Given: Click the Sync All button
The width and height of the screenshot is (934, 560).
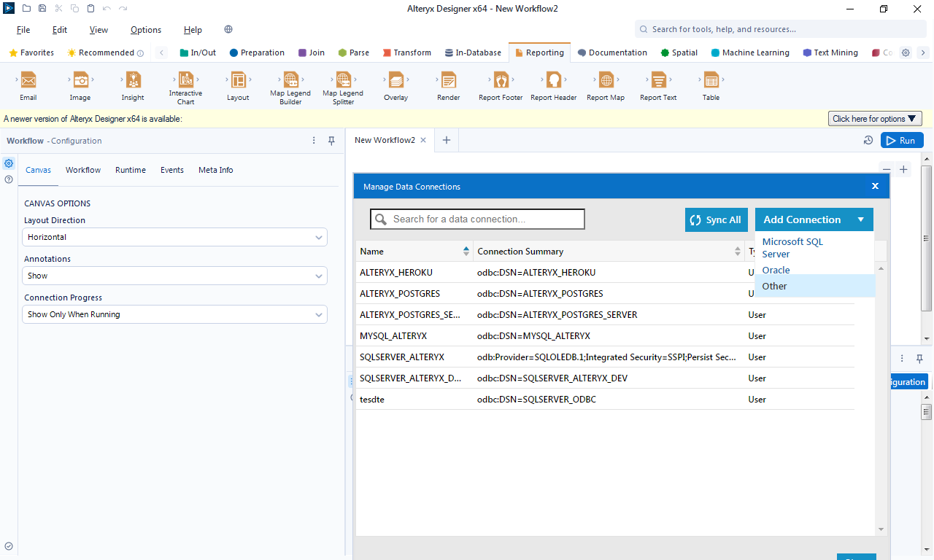Looking at the screenshot, I should click(716, 219).
